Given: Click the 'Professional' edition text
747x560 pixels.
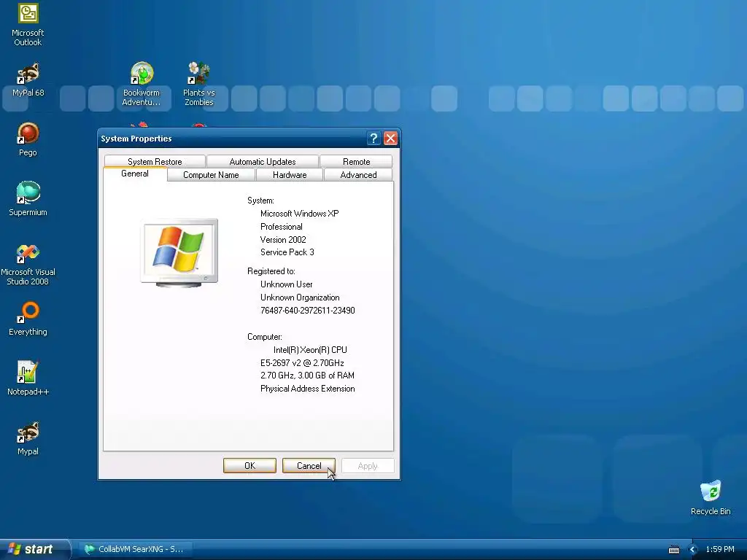Looking at the screenshot, I should (281, 227).
